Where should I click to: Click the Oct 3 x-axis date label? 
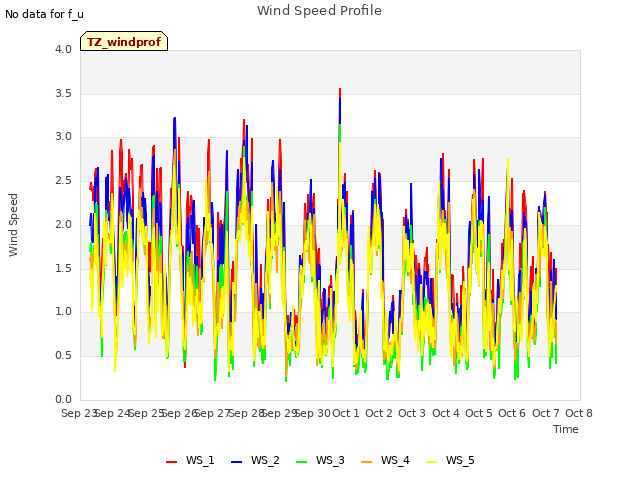click(x=412, y=413)
